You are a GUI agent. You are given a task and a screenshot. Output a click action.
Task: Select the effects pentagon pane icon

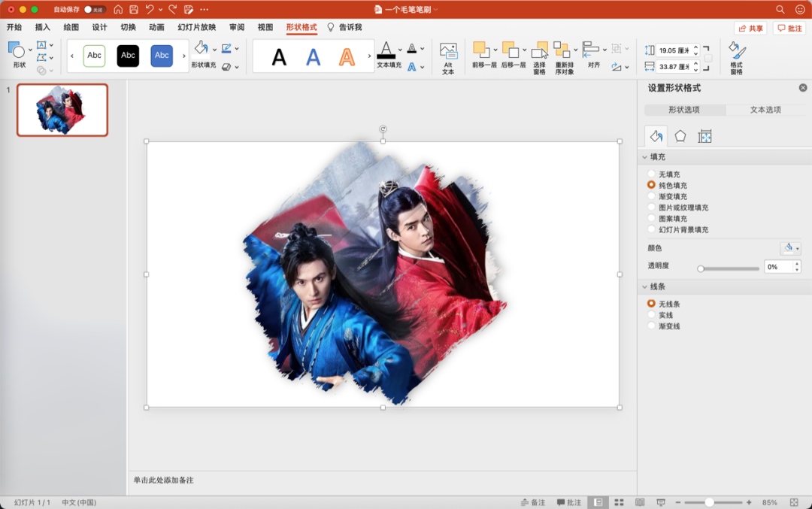680,136
